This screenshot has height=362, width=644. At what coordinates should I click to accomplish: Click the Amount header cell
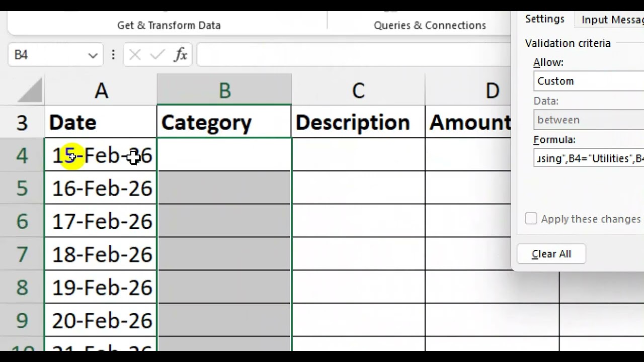coord(468,122)
